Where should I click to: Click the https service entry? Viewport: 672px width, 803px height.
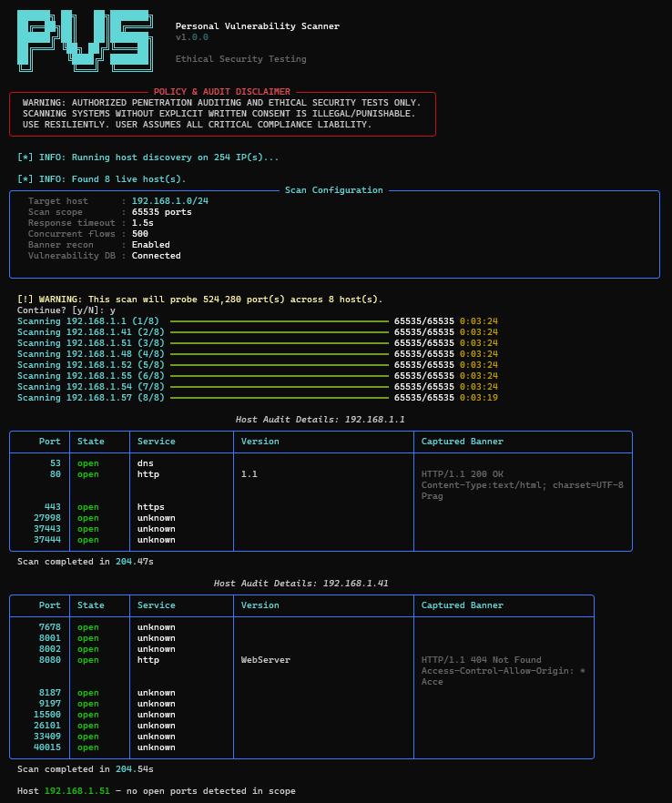coord(150,507)
